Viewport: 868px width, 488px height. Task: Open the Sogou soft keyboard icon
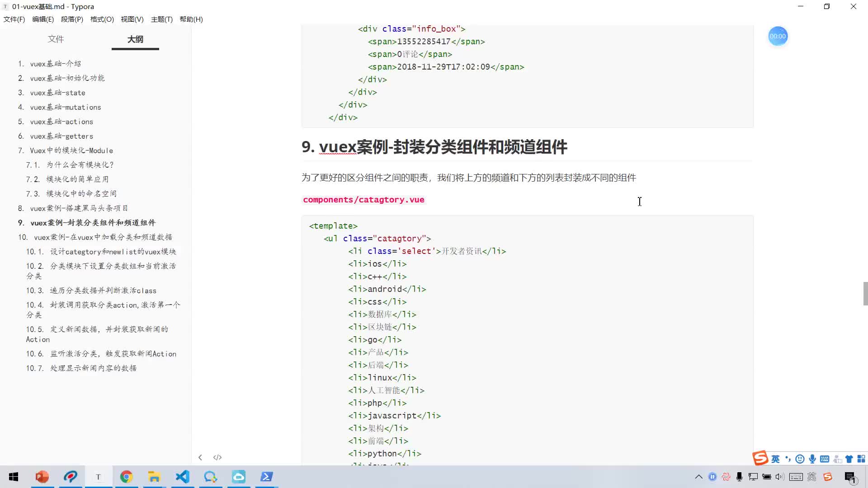pyautogui.click(x=825, y=459)
